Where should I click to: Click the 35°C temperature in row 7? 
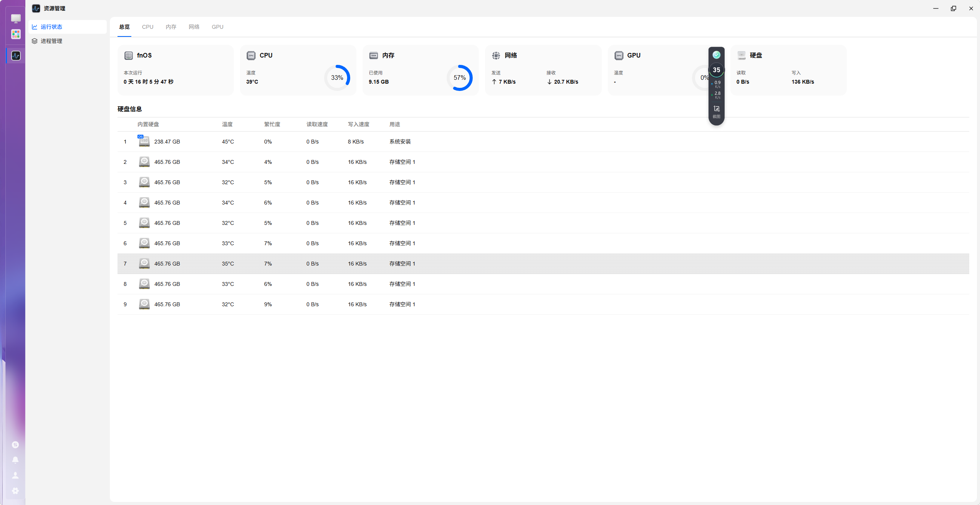pos(228,264)
